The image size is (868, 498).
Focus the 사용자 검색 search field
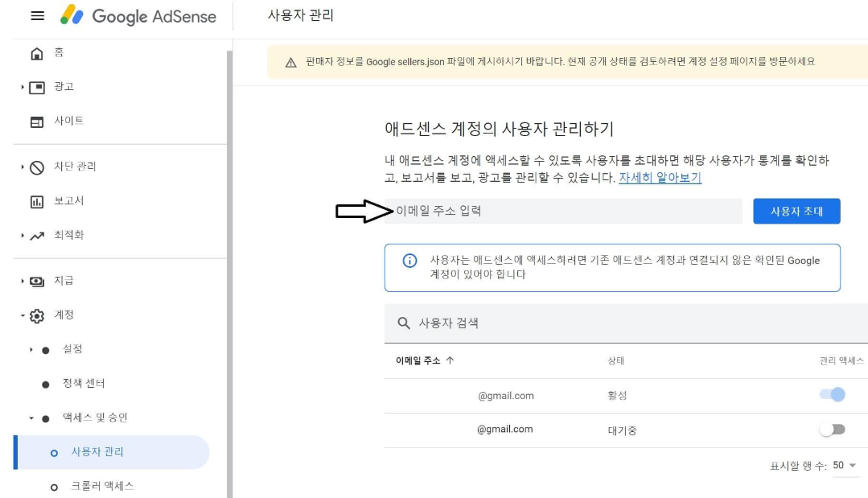626,323
